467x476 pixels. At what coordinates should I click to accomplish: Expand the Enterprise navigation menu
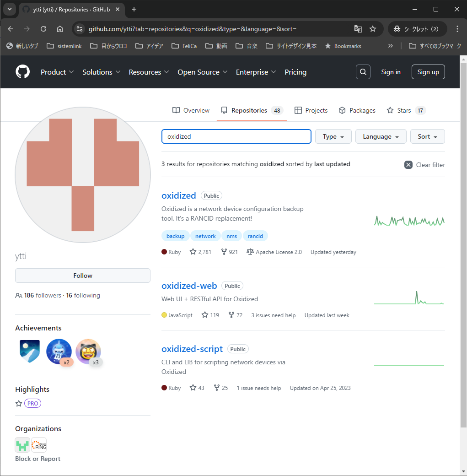click(x=256, y=72)
